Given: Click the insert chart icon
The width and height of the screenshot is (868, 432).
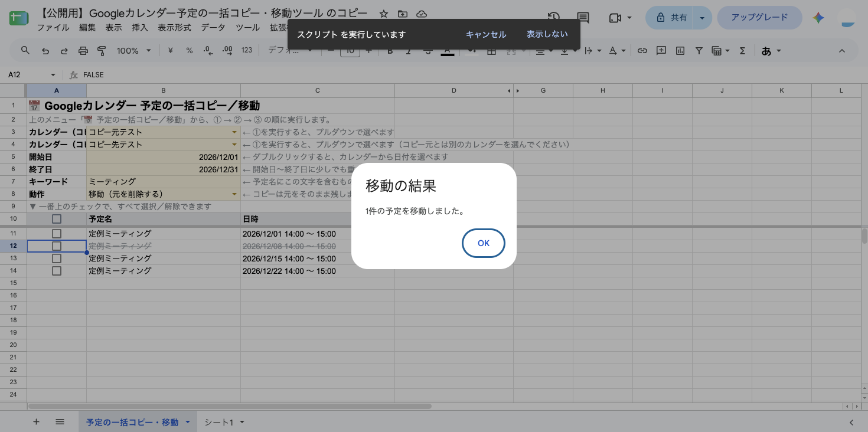Looking at the screenshot, I should [x=680, y=51].
